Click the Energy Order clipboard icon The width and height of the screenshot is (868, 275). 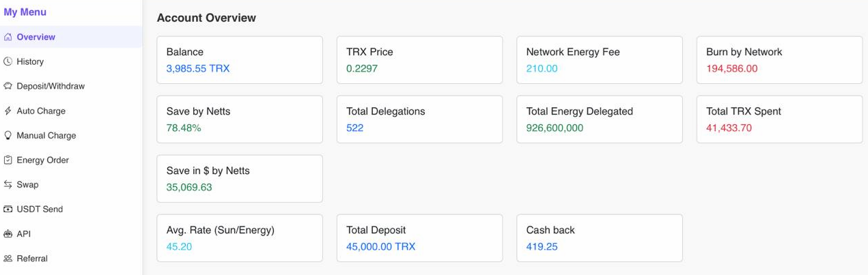(x=8, y=160)
